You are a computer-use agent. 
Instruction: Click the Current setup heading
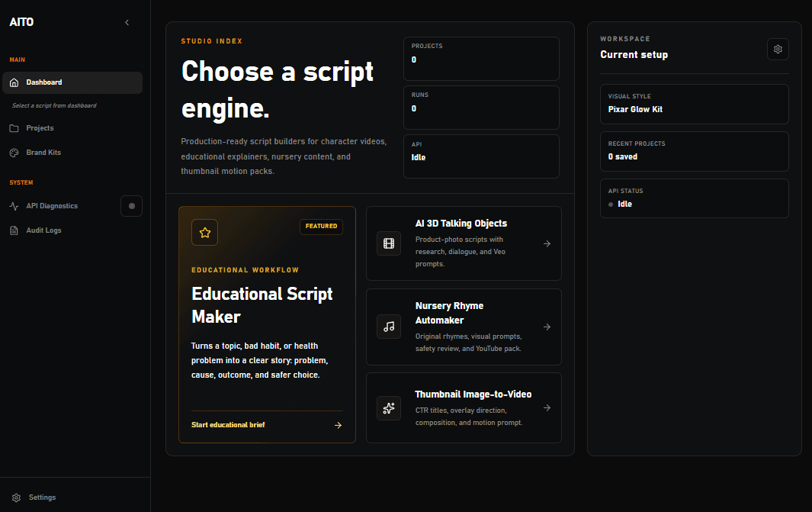coord(634,54)
